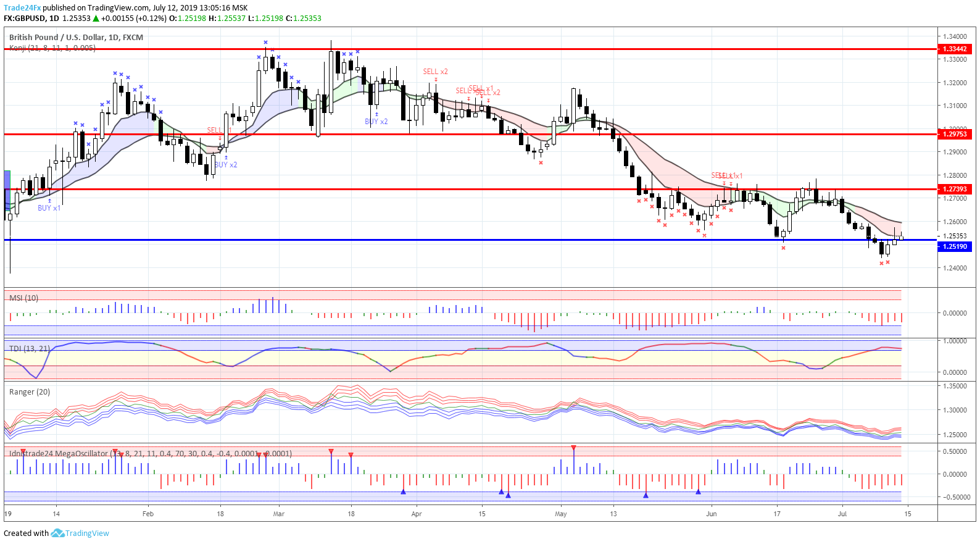Click the 1.24000 price axis tick
980x544 pixels.
tap(955, 268)
